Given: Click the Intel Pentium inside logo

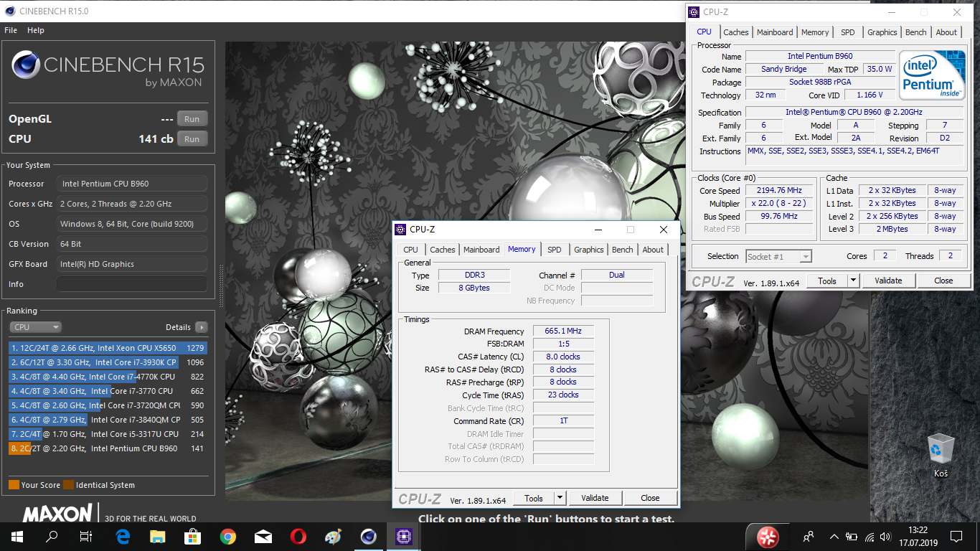Looking at the screenshot, I should coord(932,76).
